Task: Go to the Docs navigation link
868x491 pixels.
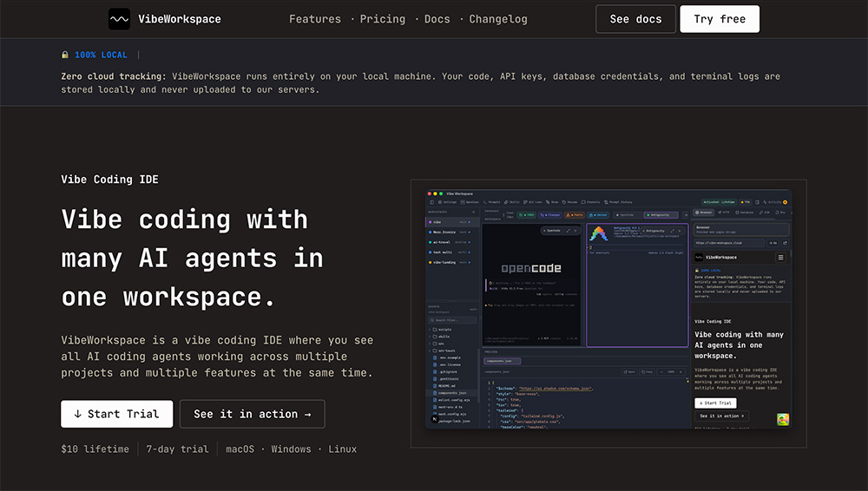Action: click(437, 19)
